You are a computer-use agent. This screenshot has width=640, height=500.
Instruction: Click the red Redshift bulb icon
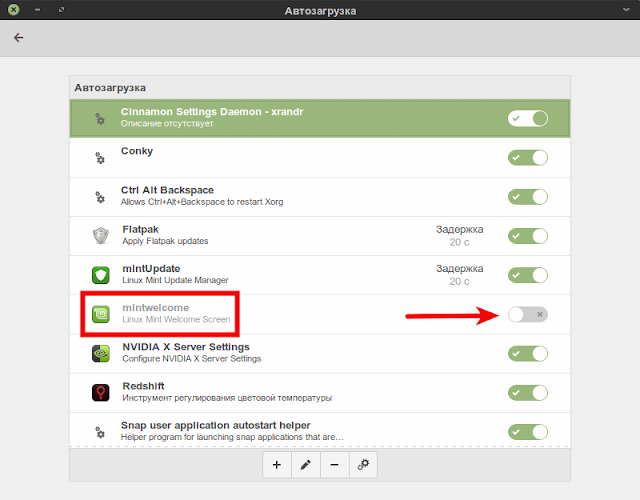tap(100, 393)
